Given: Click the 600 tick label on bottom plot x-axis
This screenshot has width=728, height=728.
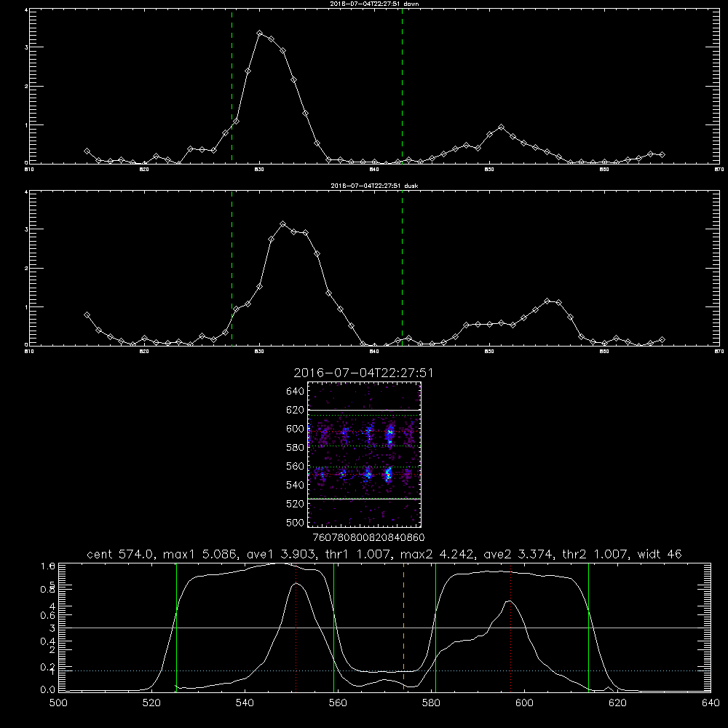Looking at the screenshot, I should point(525,703).
